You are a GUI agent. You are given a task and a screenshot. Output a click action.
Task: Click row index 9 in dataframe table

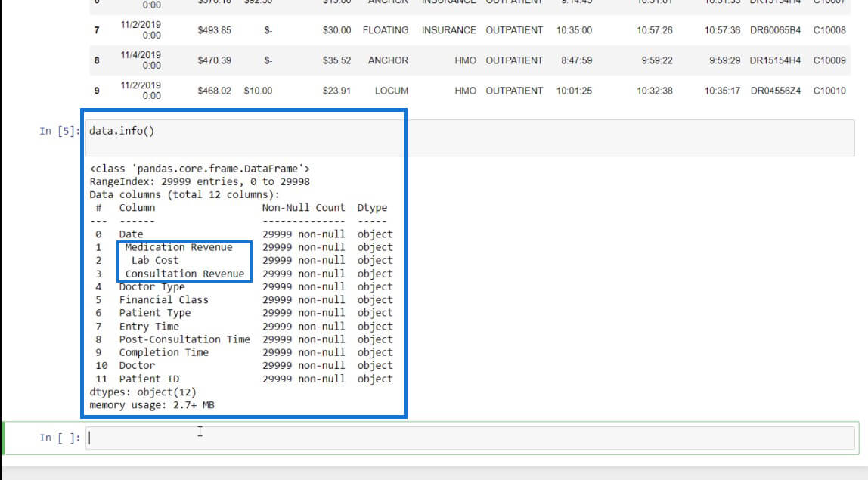point(97,91)
